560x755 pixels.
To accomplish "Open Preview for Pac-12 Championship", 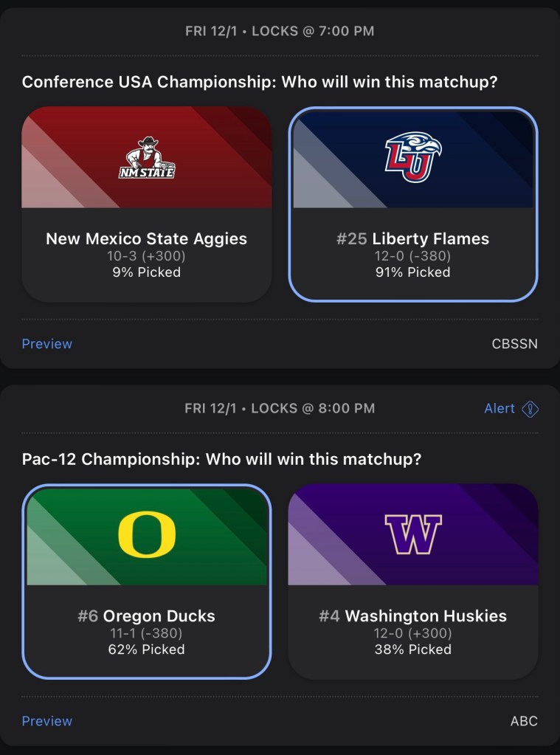I will (x=47, y=721).
